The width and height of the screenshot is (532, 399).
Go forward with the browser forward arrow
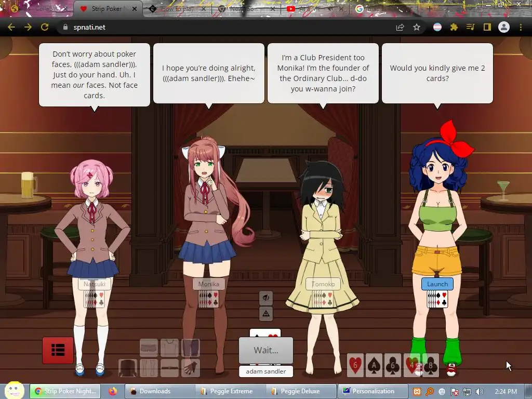coord(28,27)
